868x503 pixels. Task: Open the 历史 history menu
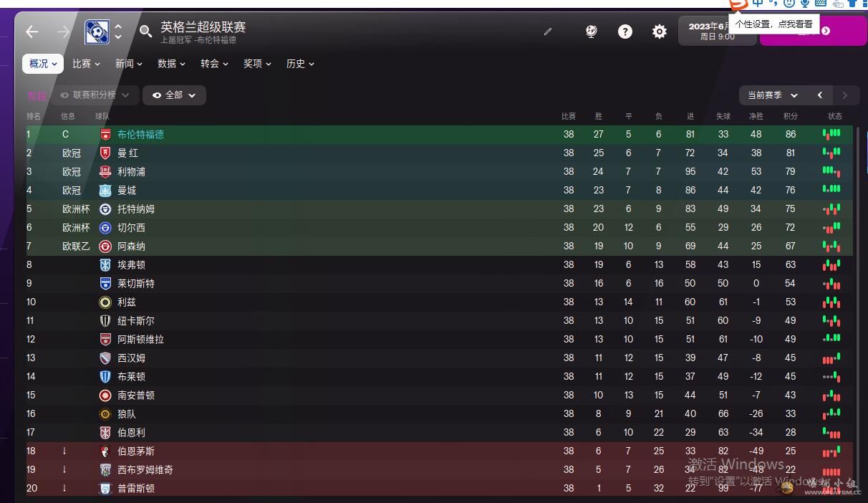(300, 64)
